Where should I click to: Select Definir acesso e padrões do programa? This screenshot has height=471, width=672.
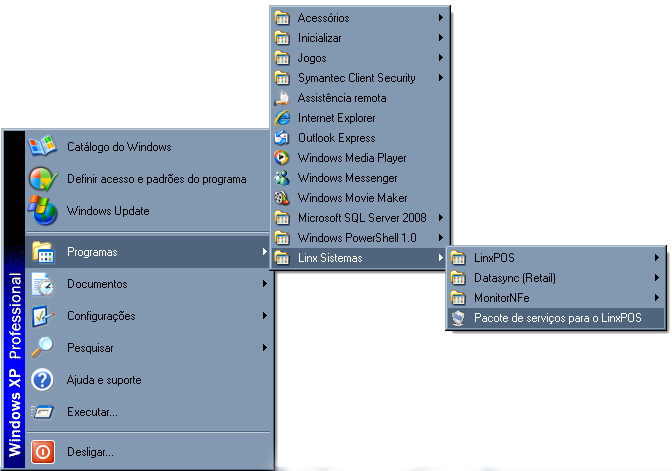pos(157,179)
